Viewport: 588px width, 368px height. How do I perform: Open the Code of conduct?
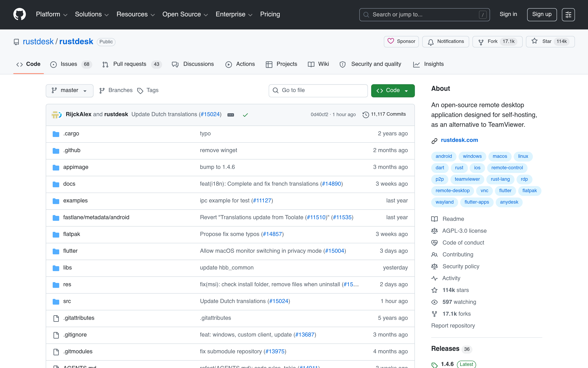[458, 243]
